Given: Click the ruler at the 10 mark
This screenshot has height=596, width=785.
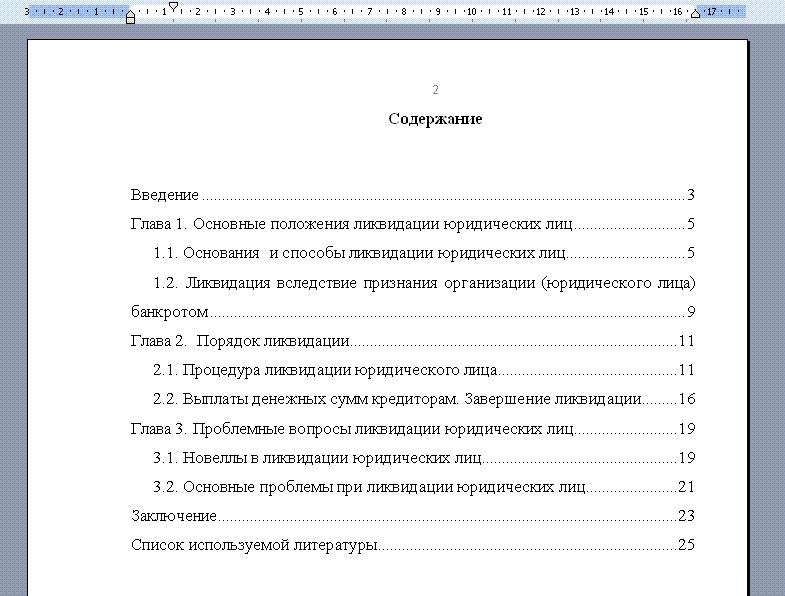Looking at the screenshot, I should point(471,12).
